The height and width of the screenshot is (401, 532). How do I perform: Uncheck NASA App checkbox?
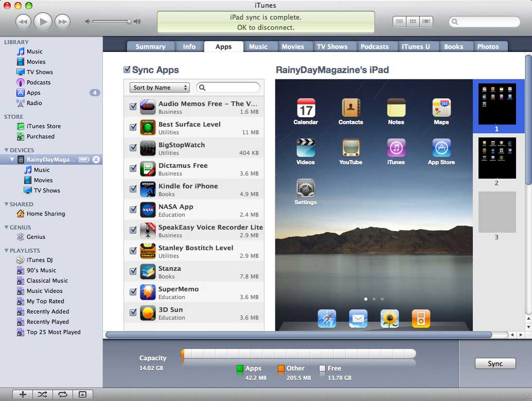133,210
